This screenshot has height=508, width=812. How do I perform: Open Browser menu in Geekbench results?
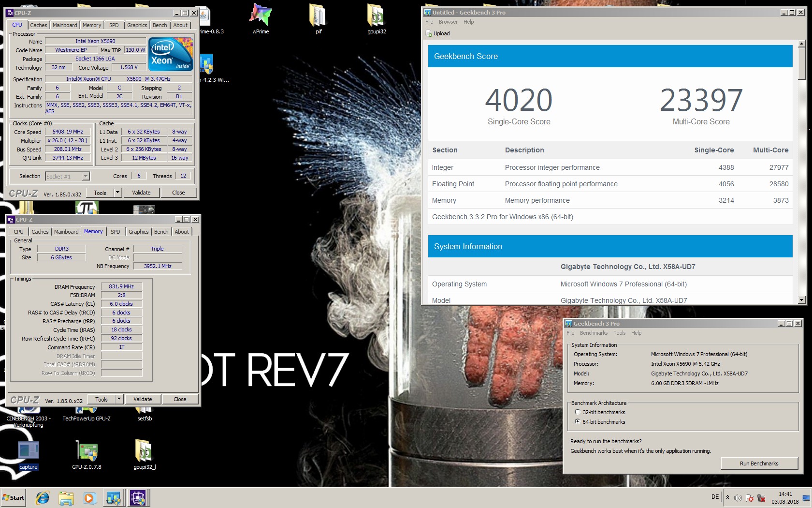(448, 22)
